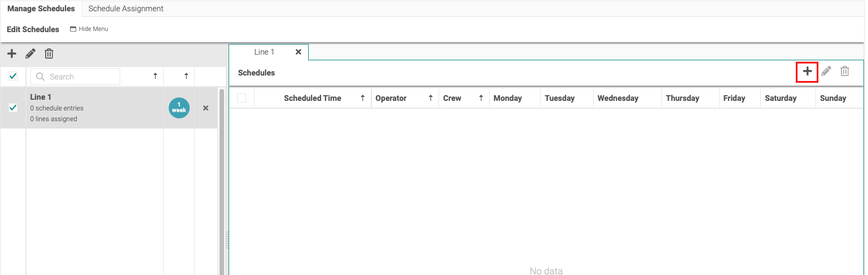The height and width of the screenshot is (275, 868).
Task: Switch to Schedule Assignment tab
Action: pos(126,8)
